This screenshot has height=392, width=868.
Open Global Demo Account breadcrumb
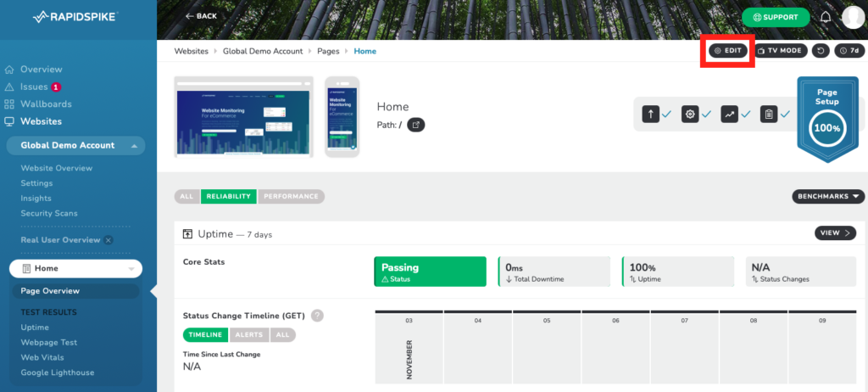click(263, 51)
